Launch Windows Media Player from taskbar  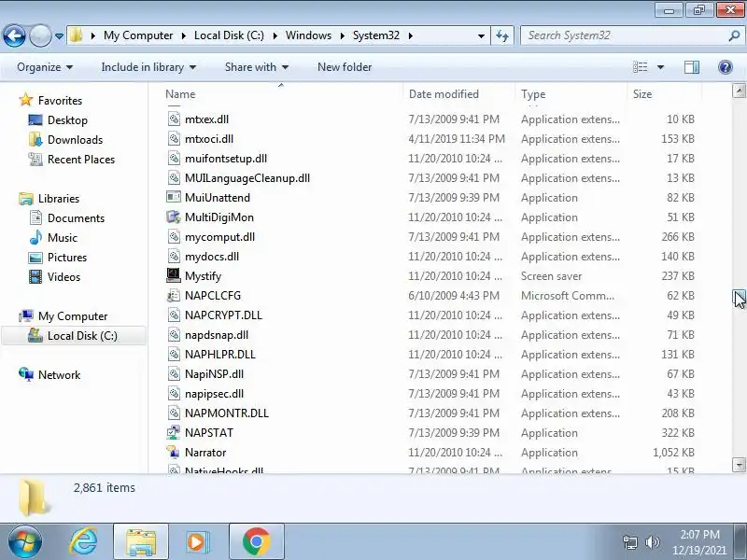coord(196,541)
